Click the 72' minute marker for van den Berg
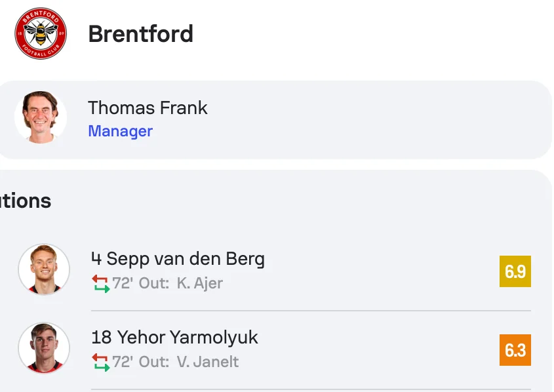Screen dimensions: 554x392 click(x=123, y=284)
